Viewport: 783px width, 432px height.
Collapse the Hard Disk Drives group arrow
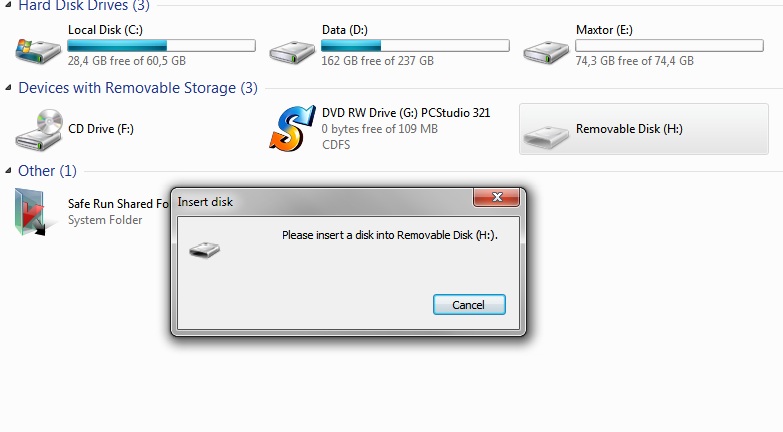coord(9,6)
